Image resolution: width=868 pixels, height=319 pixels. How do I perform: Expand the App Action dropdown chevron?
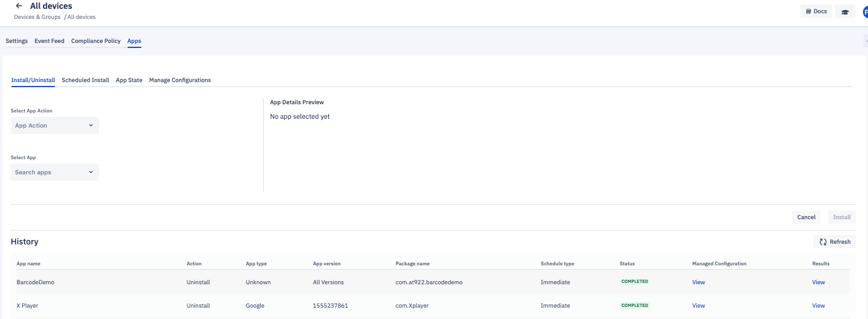coord(91,125)
